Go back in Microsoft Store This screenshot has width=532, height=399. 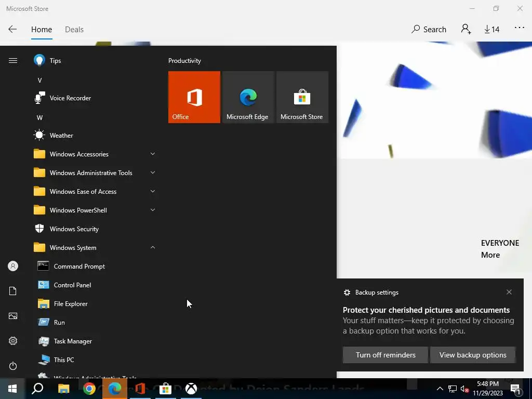pyautogui.click(x=12, y=29)
